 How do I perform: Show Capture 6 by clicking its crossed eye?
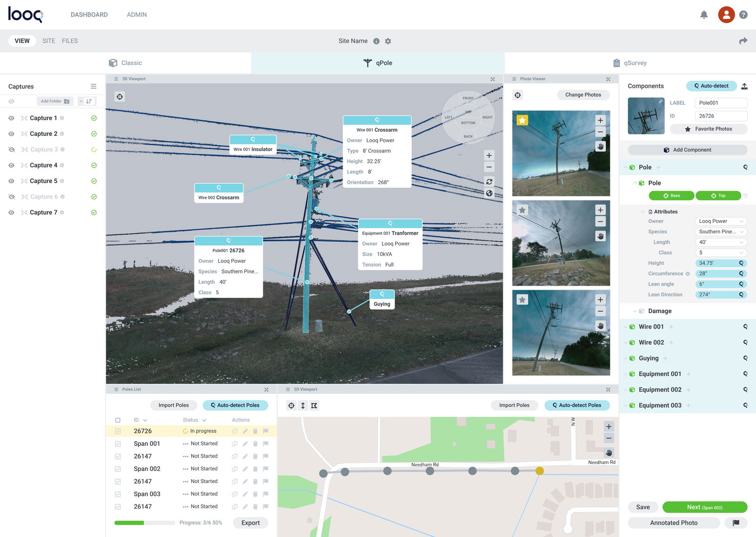[x=11, y=196]
